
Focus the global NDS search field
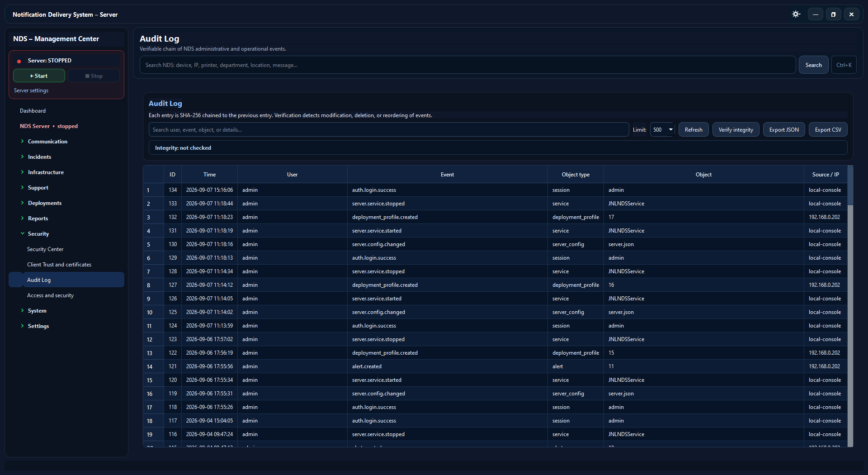[468, 65]
